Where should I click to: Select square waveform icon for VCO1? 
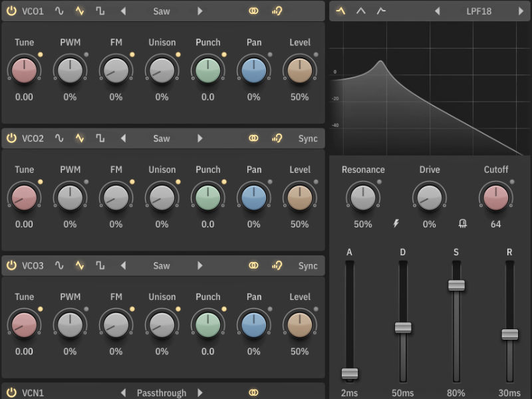point(100,11)
